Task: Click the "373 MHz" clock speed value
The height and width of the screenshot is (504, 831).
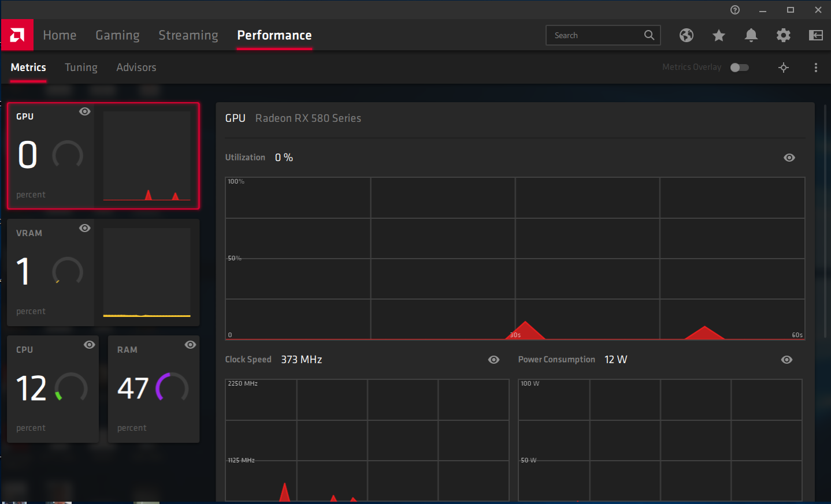Action: pyautogui.click(x=302, y=360)
